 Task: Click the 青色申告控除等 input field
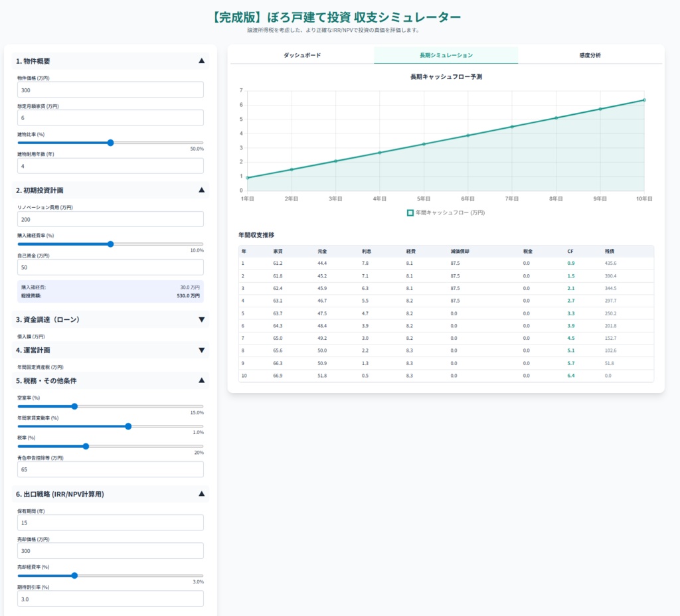pos(111,469)
